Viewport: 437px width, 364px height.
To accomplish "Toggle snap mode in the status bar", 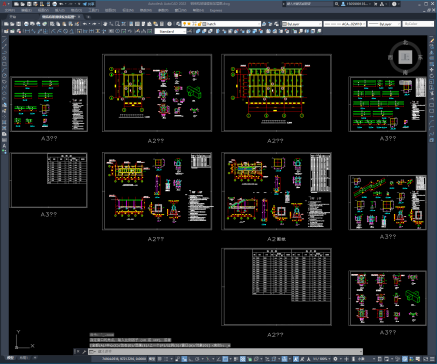I will point(166,359).
